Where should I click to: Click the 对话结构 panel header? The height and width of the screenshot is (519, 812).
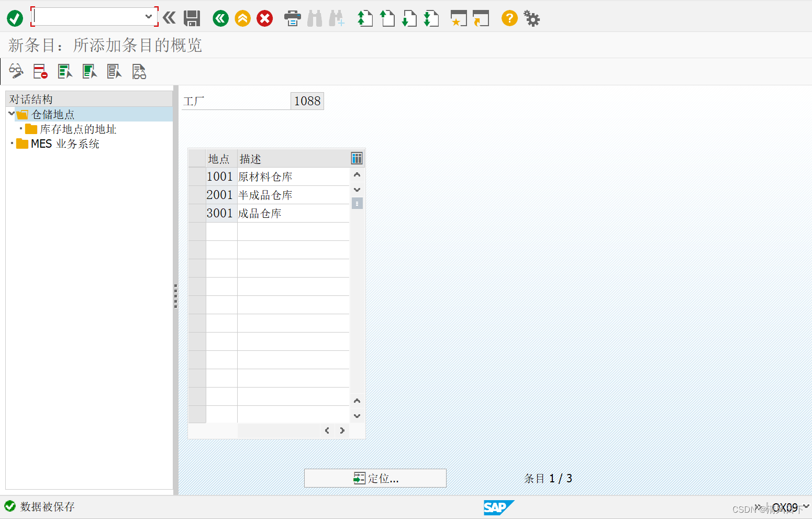coord(89,99)
